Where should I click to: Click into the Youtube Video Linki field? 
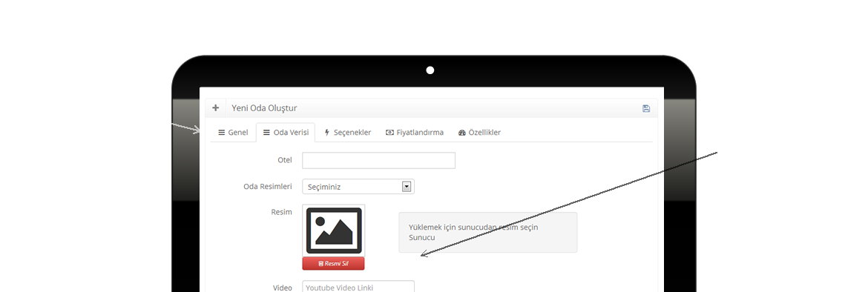tap(358, 287)
